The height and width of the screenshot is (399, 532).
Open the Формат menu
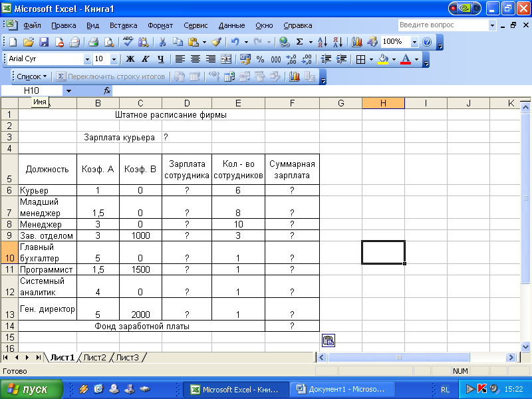click(x=160, y=25)
